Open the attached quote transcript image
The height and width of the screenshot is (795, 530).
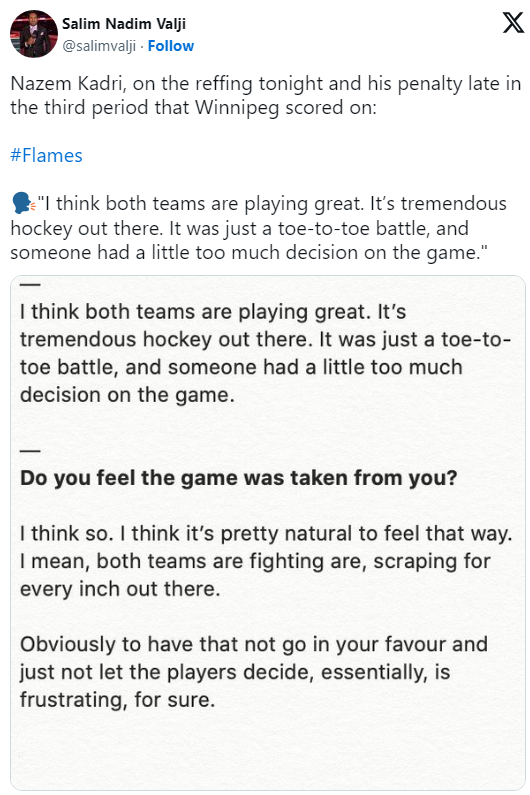[268, 532]
